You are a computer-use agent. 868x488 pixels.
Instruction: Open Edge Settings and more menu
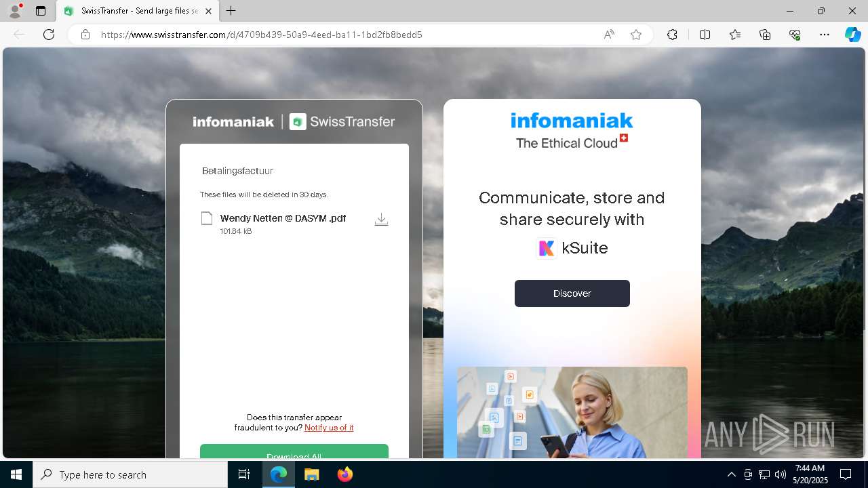825,35
